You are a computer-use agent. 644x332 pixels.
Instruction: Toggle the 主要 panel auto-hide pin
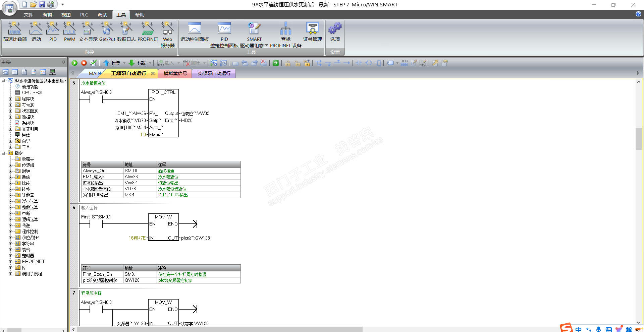coord(63,62)
